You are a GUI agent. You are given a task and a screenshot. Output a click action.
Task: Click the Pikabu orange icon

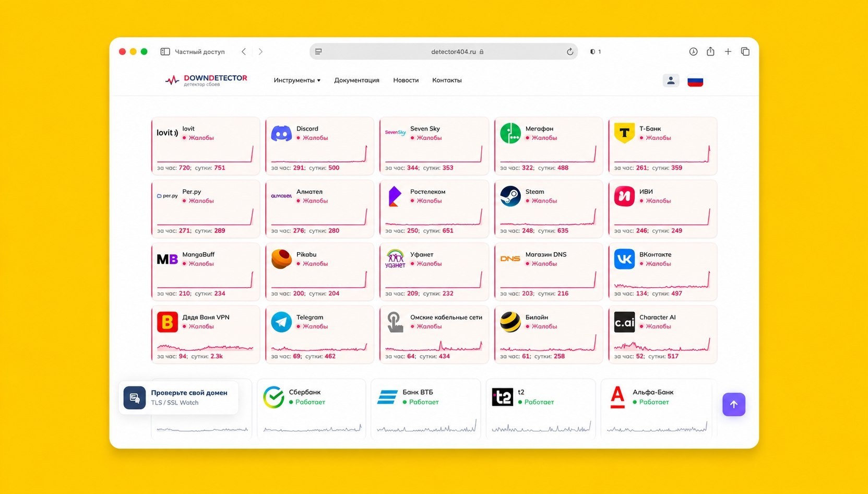pos(281,259)
